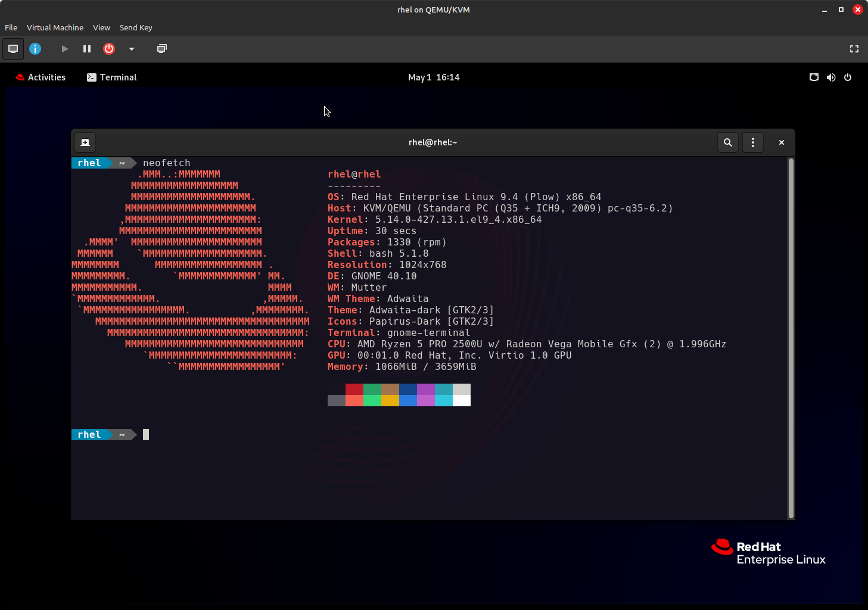
Task: Click the Packages: 1330 (rpm) line
Action: (x=387, y=242)
